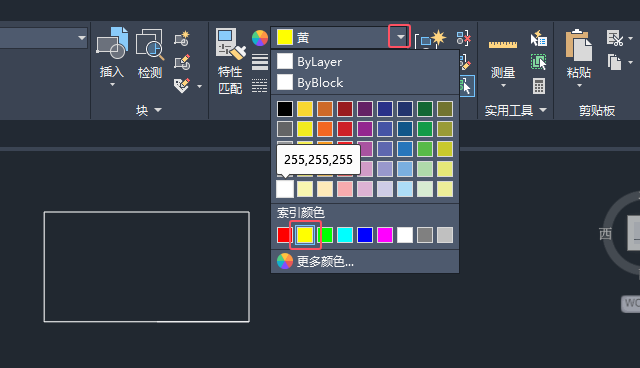This screenshot has width=640, height=368.
Task: Click the ungroup icon with red X
Action: click(x=464, y=38)
